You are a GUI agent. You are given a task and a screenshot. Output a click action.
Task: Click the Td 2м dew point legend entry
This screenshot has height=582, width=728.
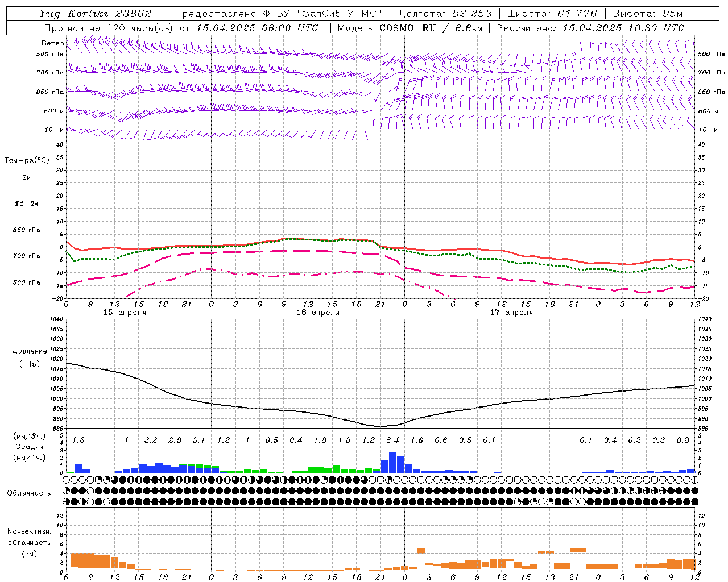tap(26, 203)
